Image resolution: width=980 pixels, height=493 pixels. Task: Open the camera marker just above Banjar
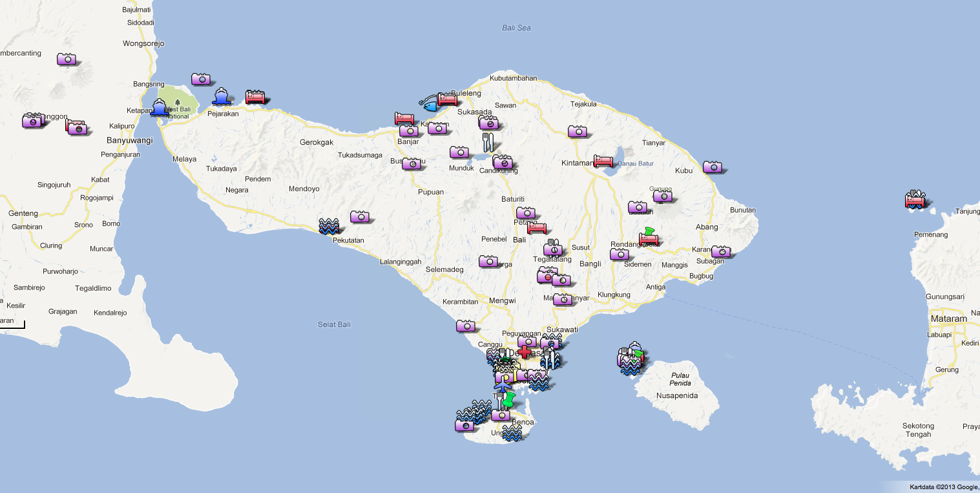pos(409,131)
